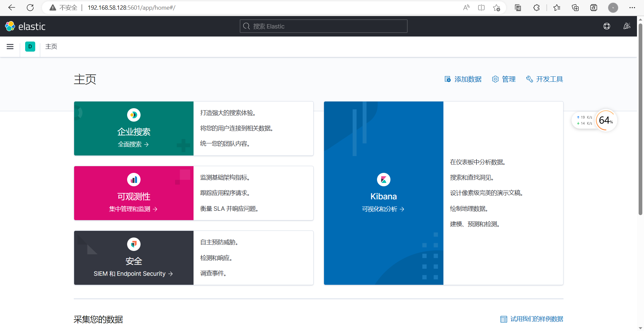Screen dimensions: 644x331
Task: Click the Kibana round logo icon
Action: coord(384,180)
